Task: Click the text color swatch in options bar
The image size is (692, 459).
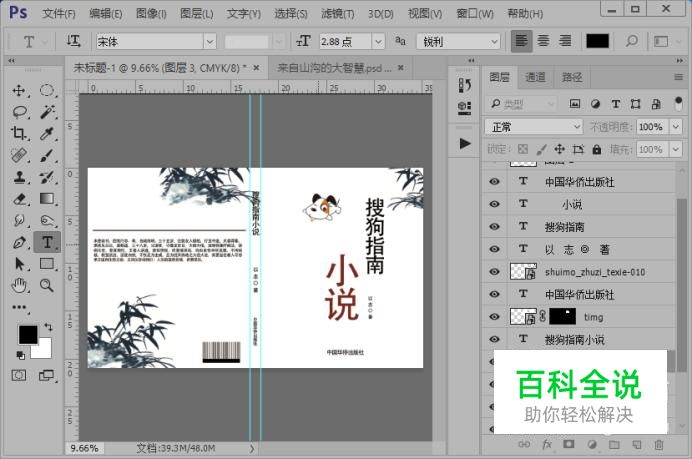Action: (x=597, y=41)
